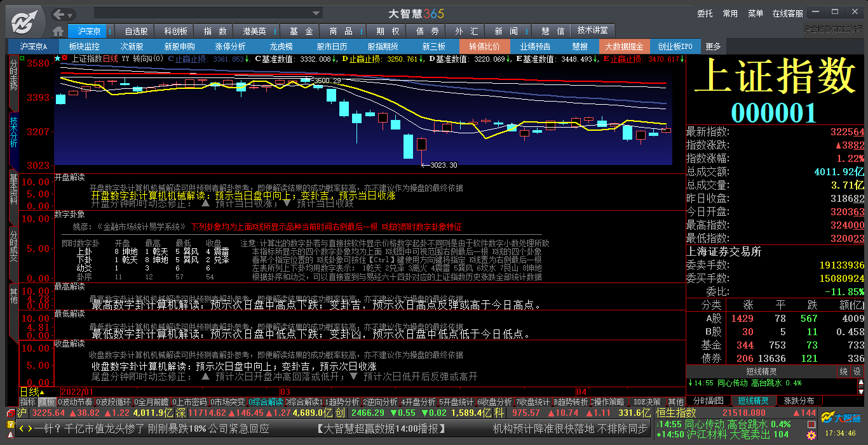Expand the 更多 menu in secondary toolbar
The width and height of the screenshot is (868, 445).
tap(713, 46)
